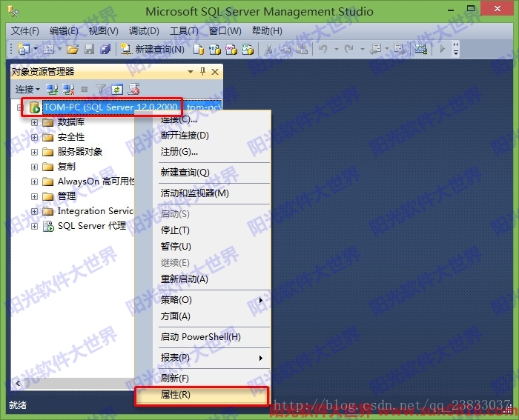The height and width of the screenshot is (420, 519).
Task: Open the Undo history dropdown arrow
Action: (337, 50)
